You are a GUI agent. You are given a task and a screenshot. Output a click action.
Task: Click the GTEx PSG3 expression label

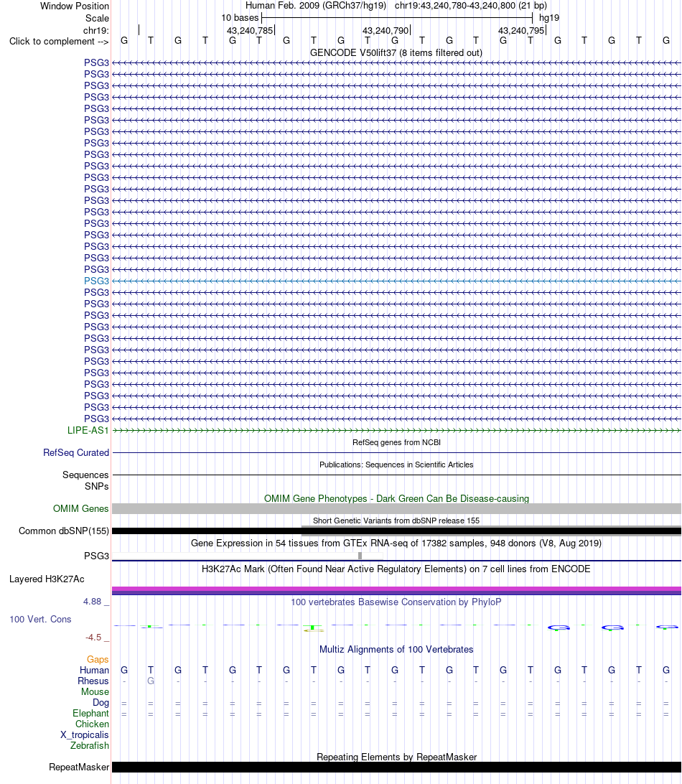click(96, 556)
